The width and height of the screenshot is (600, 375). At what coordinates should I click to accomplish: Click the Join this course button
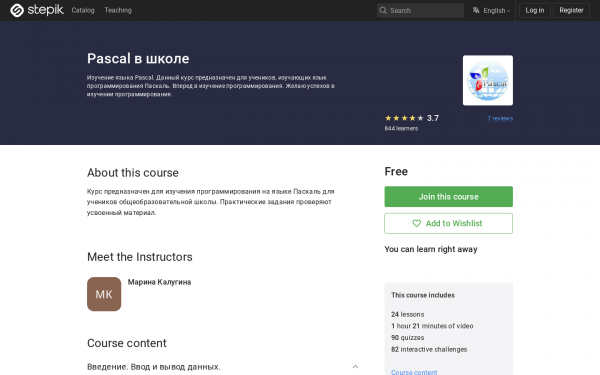point(448,197)
